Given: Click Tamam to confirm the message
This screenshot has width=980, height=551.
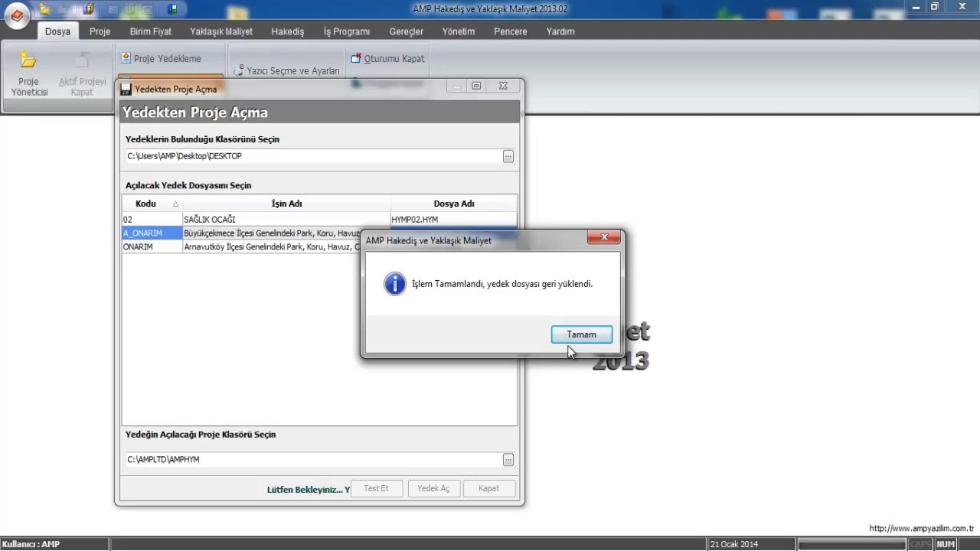Looking at the screenshot, I should coord(582,334).
